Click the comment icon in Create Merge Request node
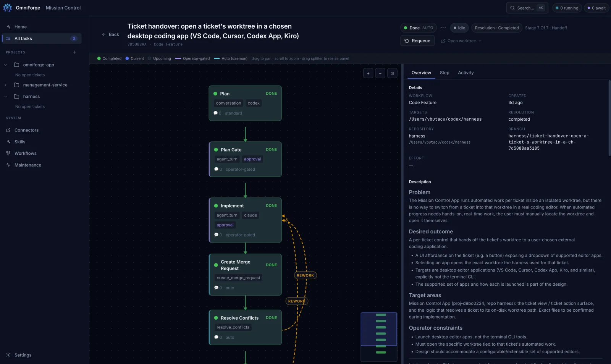 216,288
